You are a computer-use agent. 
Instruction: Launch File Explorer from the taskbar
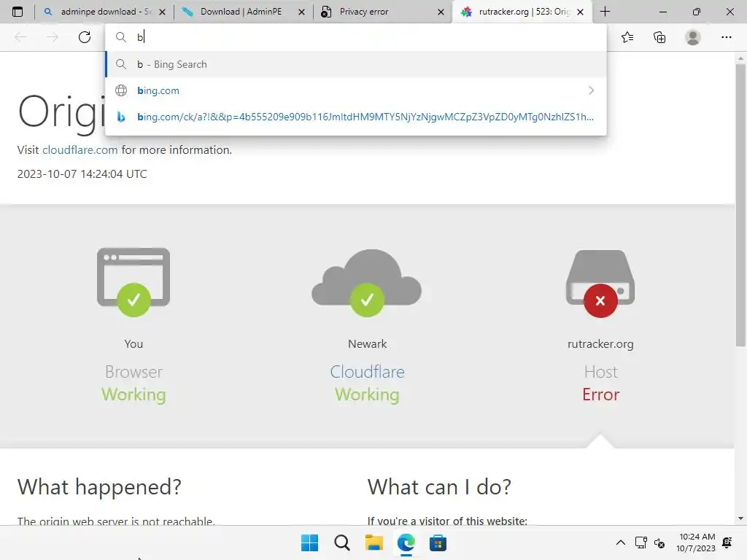(374, 542)
